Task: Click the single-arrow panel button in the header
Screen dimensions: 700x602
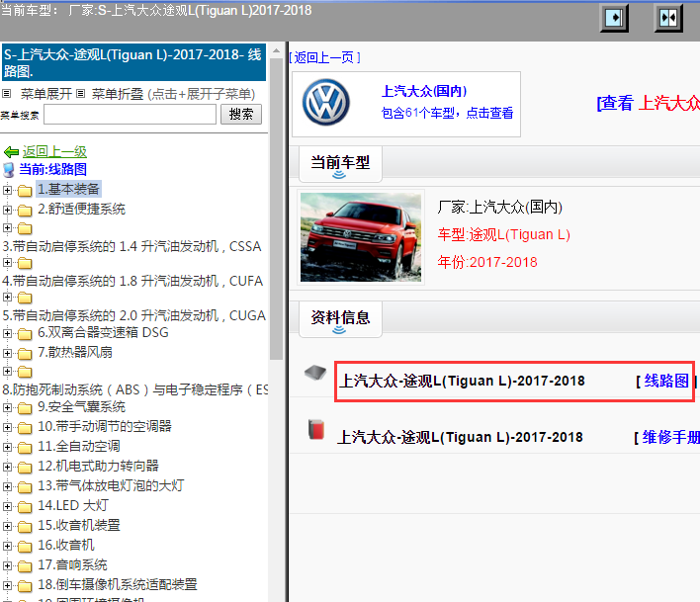Action: point(614,18)
